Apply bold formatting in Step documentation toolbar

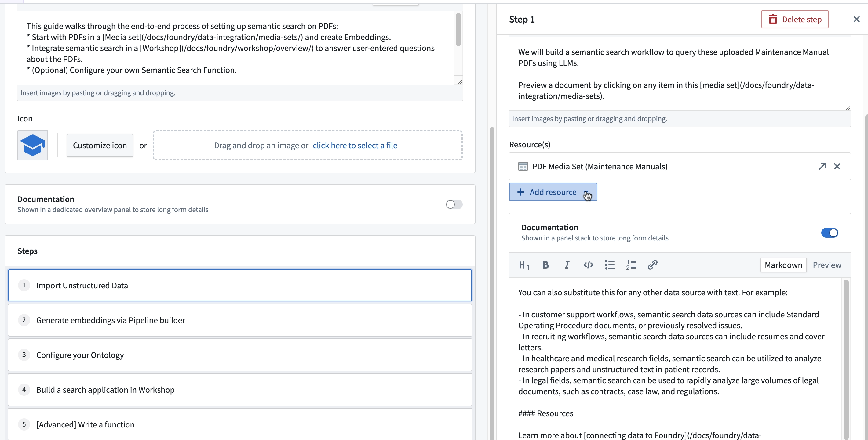point(545,265)
